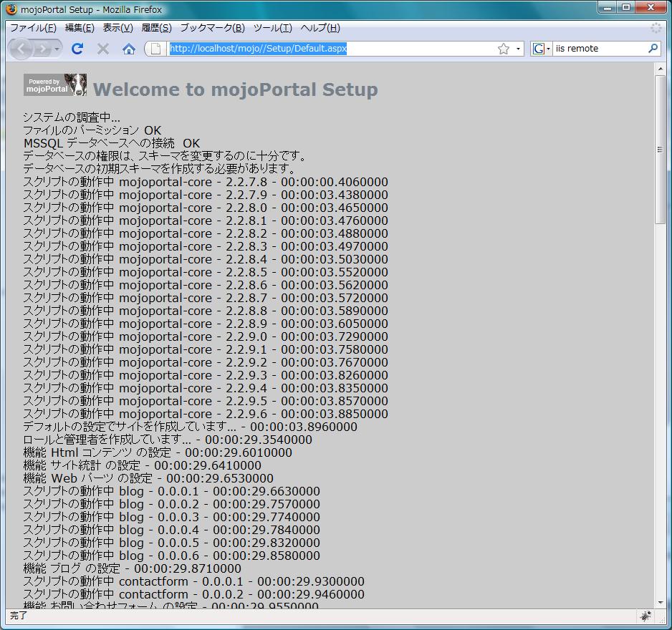Click the '機能 Web パーツ の設定' line
Viewport: 672px width, 630px height.
click(148, 478)
